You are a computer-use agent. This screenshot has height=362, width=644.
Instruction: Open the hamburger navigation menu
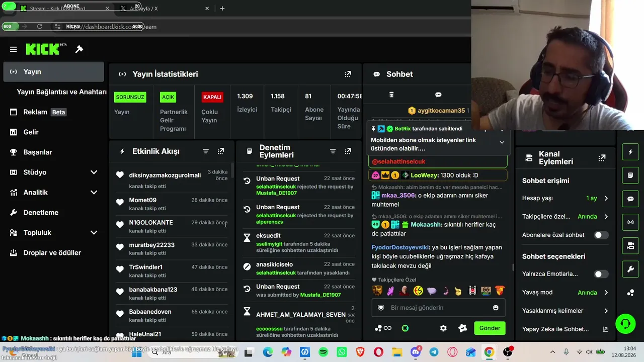tap(14, 49)
